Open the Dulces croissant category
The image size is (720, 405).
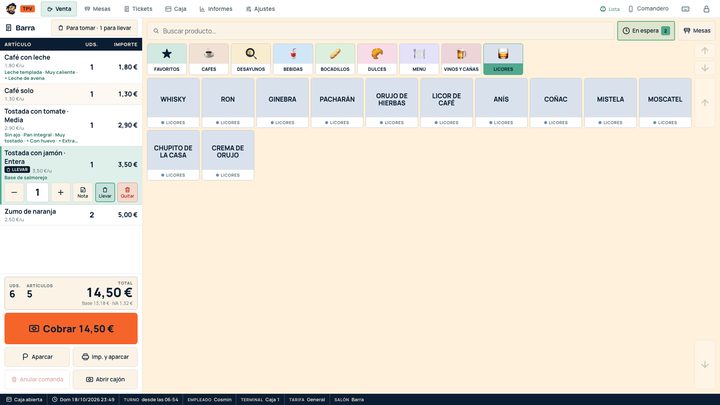(377, 59)
